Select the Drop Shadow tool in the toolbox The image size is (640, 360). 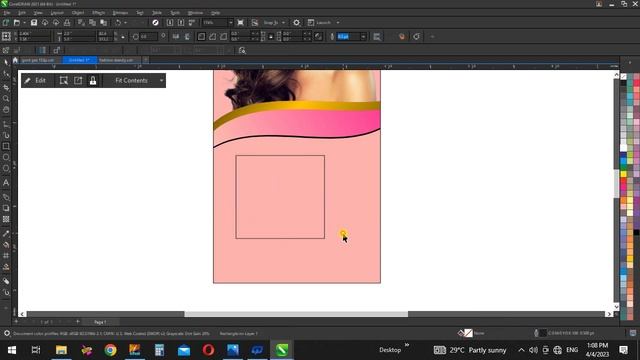pos(6,208)
